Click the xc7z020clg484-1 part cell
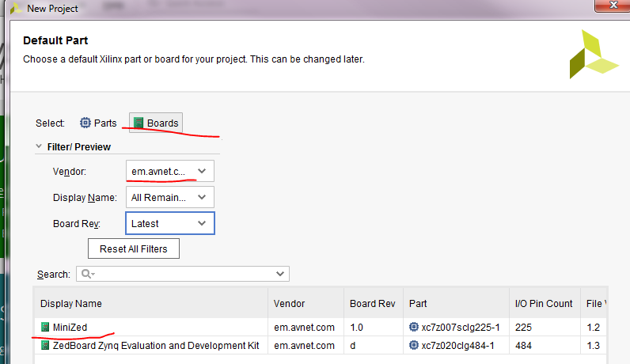 456,346
